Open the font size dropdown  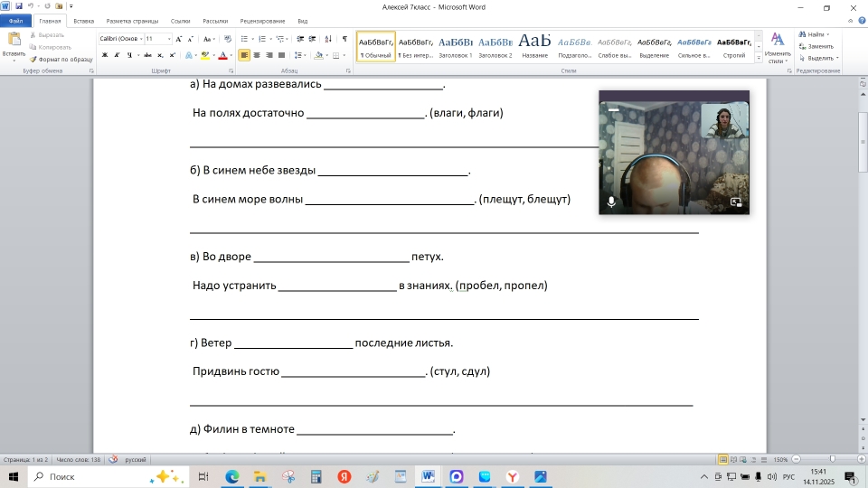click(x=169, y=39)
